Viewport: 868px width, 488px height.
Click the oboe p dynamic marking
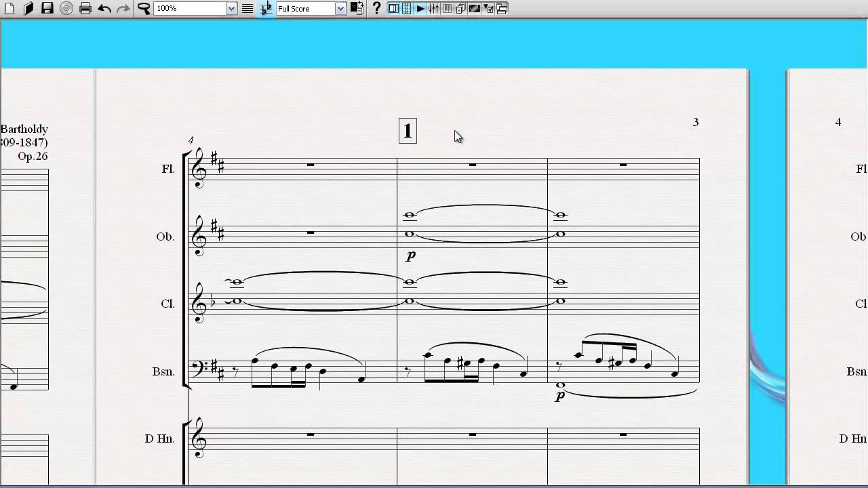[x=410, y=256]
